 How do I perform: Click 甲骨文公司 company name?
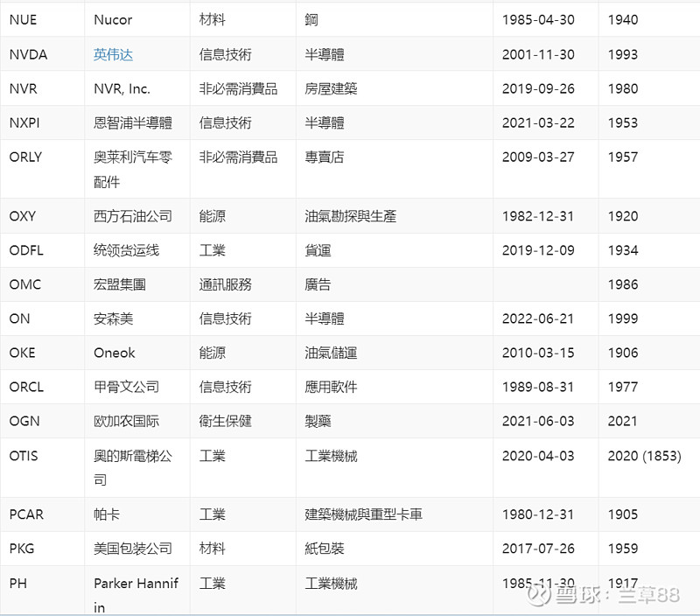[x=126, y=387]
